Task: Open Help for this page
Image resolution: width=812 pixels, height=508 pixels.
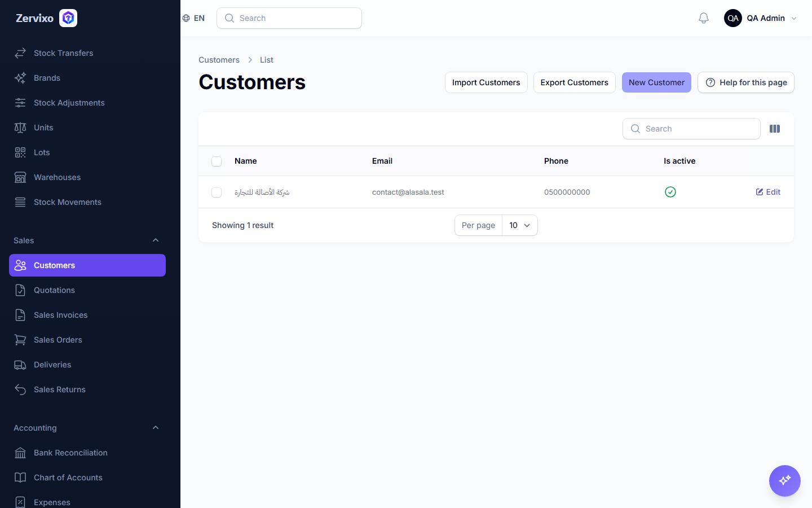Action: tap(746, 82)
